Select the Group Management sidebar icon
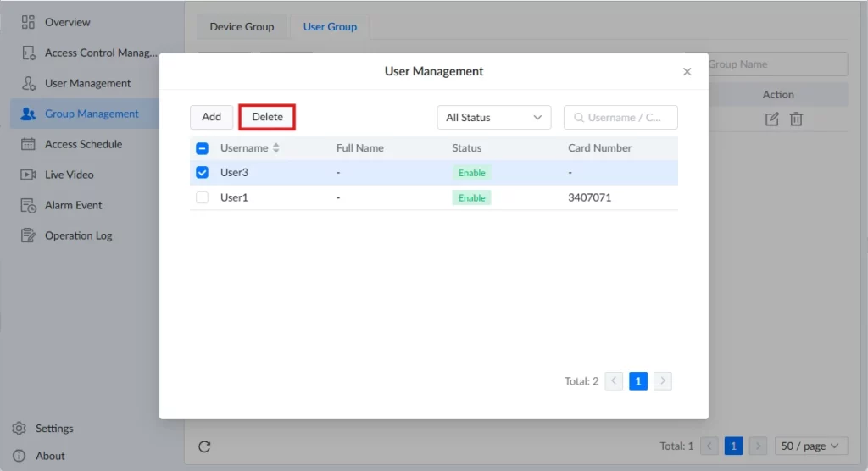Image resolution: width=868 pixels, height=471 pixels. [28, 114]
